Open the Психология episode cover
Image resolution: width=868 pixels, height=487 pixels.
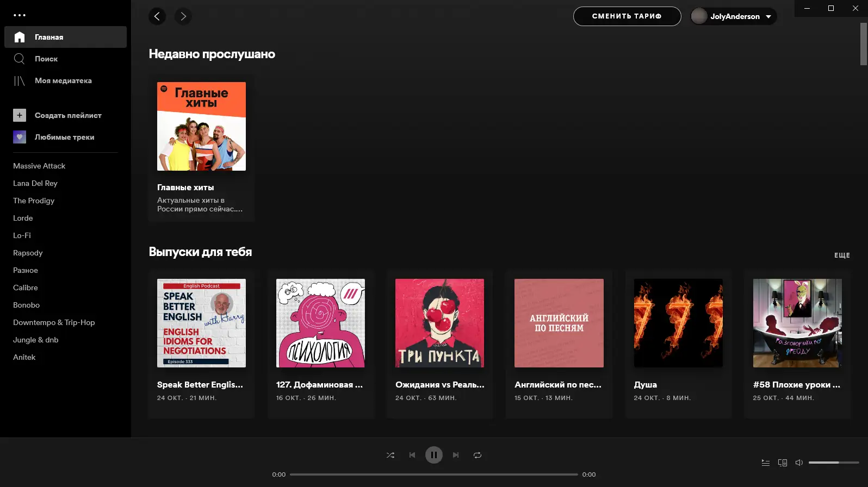pyautogui.click(x=320, y=323)
